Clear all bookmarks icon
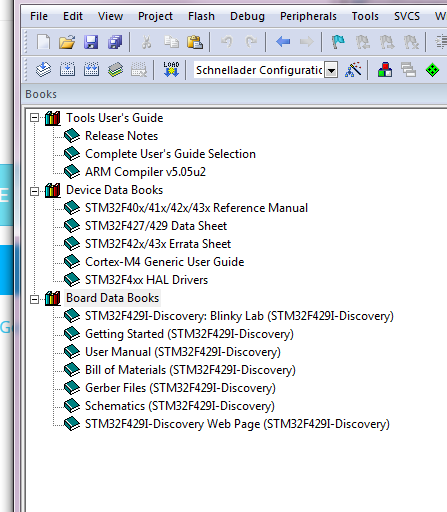This screenshot has width=447, height=512. tap(411, 42)
